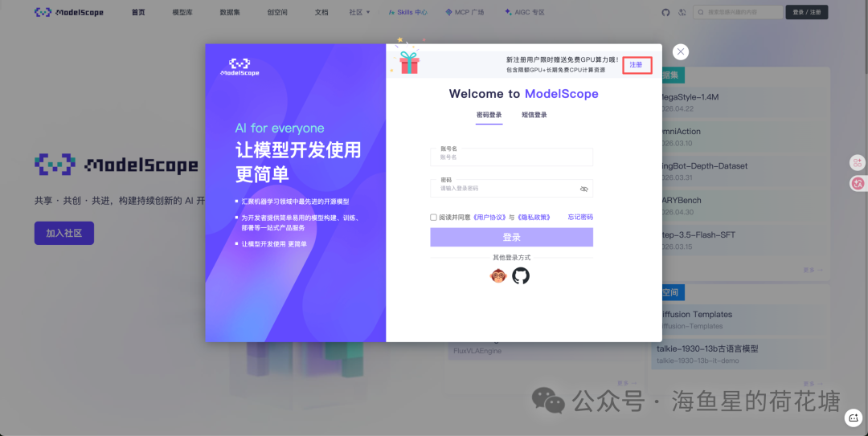Open 首页 in the top navigation
This screenshot has height=436, width=868.
pos(138,12)
